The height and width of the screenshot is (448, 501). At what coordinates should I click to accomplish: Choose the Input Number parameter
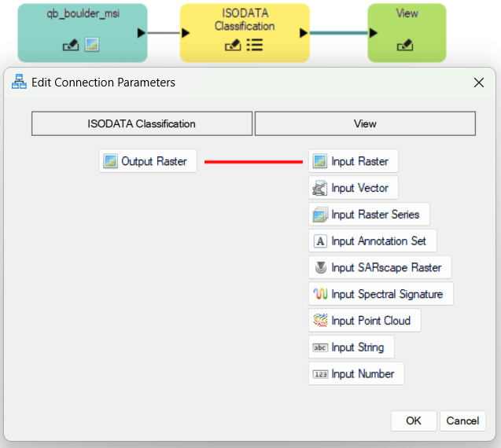pyautogui.click(x=355, y=374)
